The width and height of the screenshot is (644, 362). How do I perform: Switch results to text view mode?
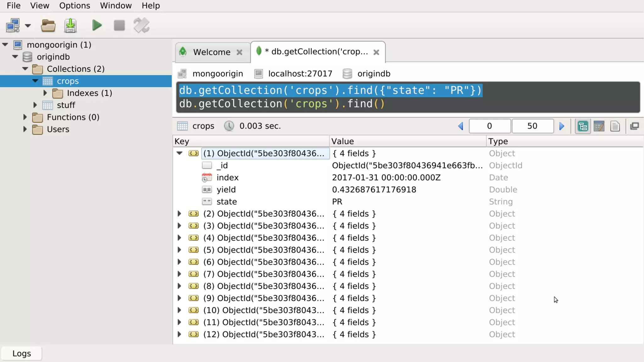coord(615,126)
